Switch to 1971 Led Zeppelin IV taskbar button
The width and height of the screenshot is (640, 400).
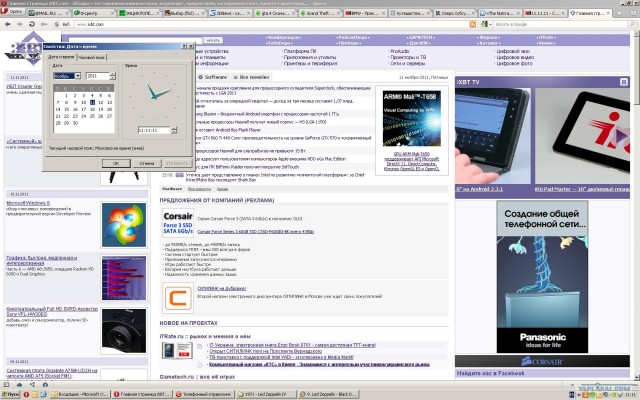coord(267,394)
